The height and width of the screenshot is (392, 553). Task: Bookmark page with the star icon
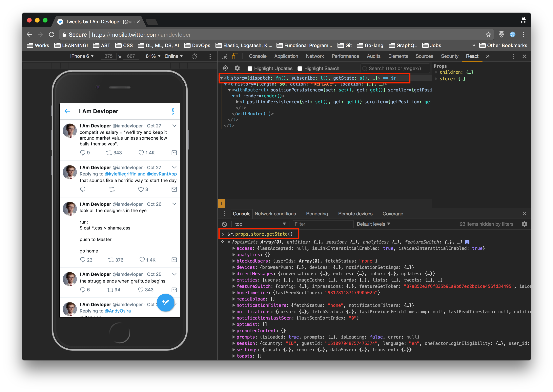click(x=488, y=34)
